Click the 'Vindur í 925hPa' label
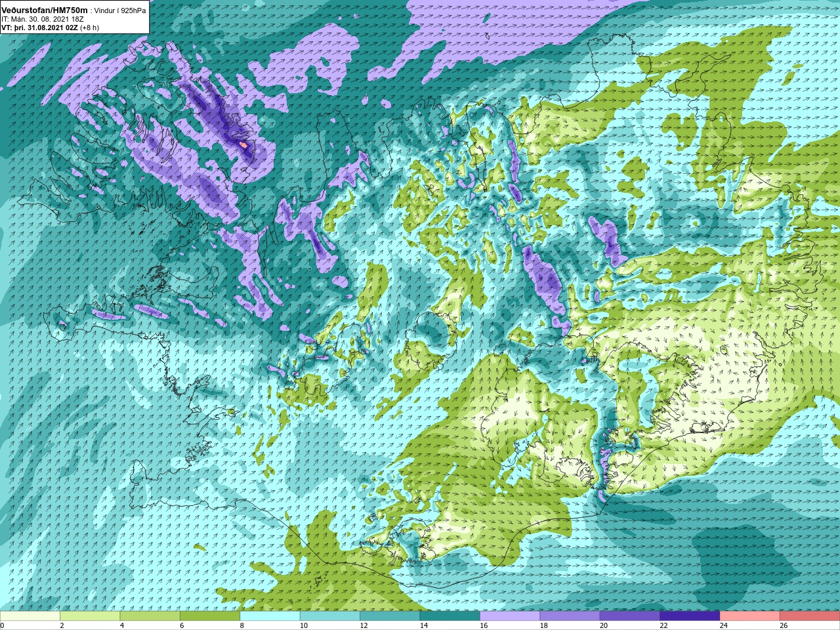The height and width of the screenshot is (630, 840). coord(121,11)
